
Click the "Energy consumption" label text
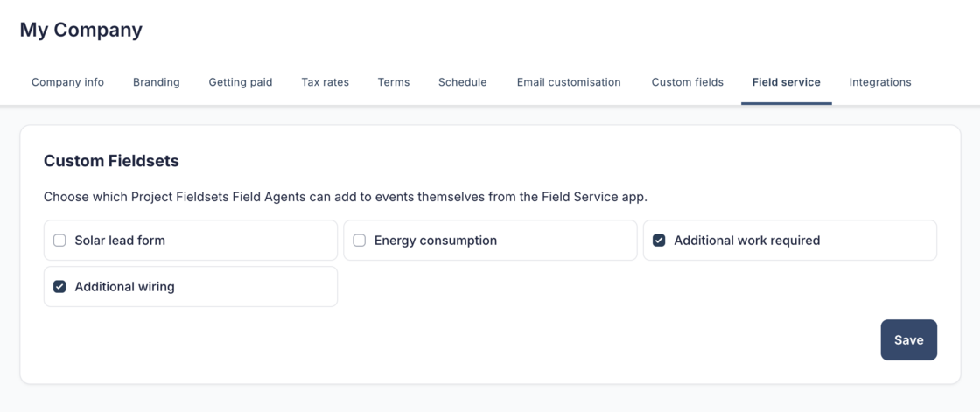coord(435,241)
